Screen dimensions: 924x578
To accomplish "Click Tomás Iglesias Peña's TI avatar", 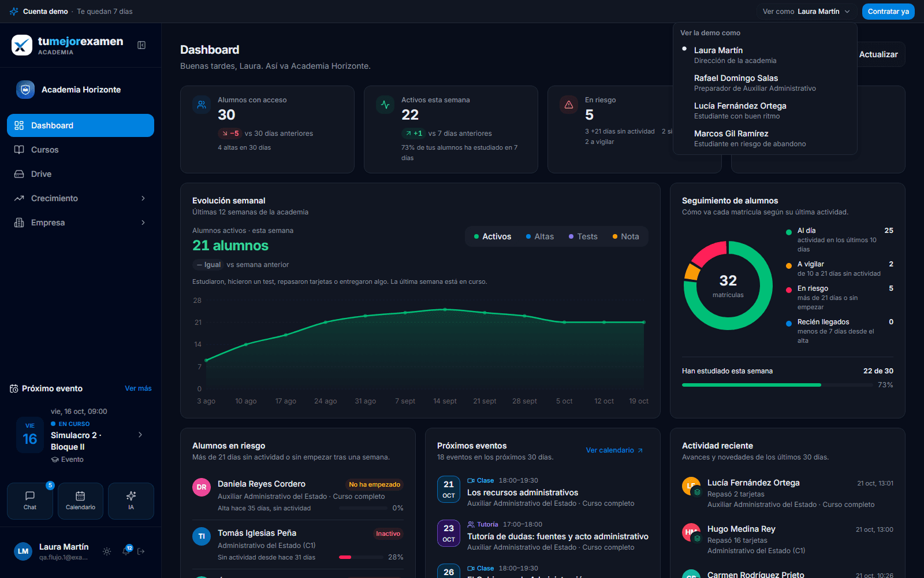I will tap(202, 536).
